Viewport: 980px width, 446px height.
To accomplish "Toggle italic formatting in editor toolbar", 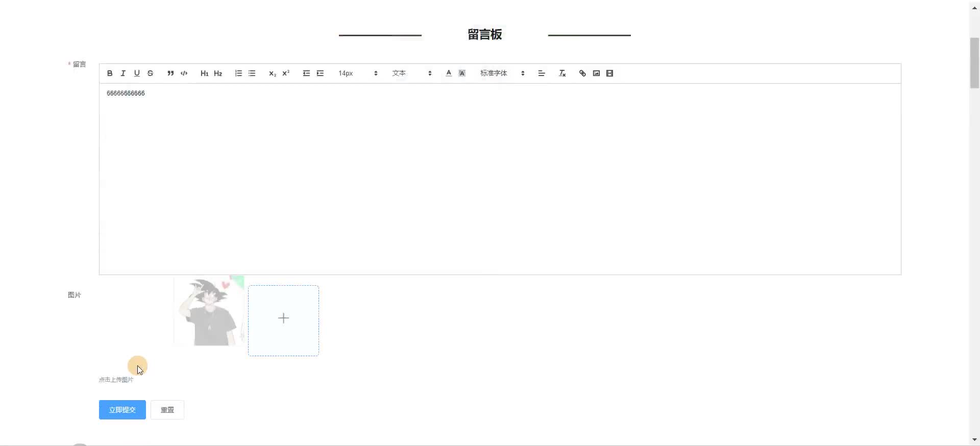I will pyautogui.click(x=123, y=73).
